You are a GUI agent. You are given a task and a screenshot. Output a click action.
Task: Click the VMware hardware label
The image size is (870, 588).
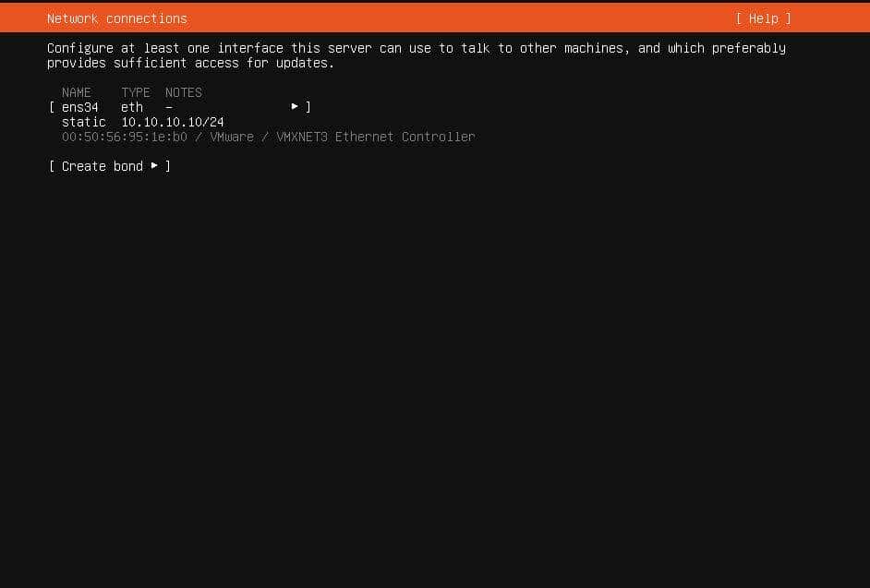click(232, 137)
